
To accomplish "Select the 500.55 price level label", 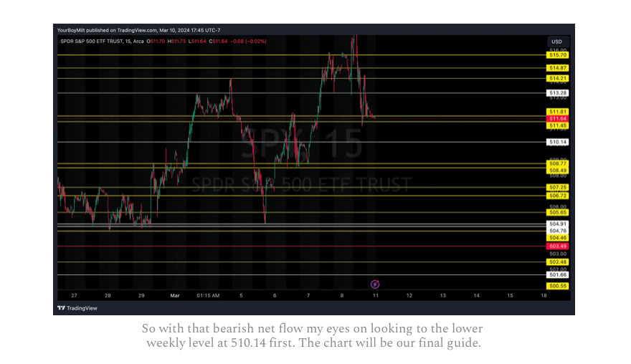I will point(557,286).
